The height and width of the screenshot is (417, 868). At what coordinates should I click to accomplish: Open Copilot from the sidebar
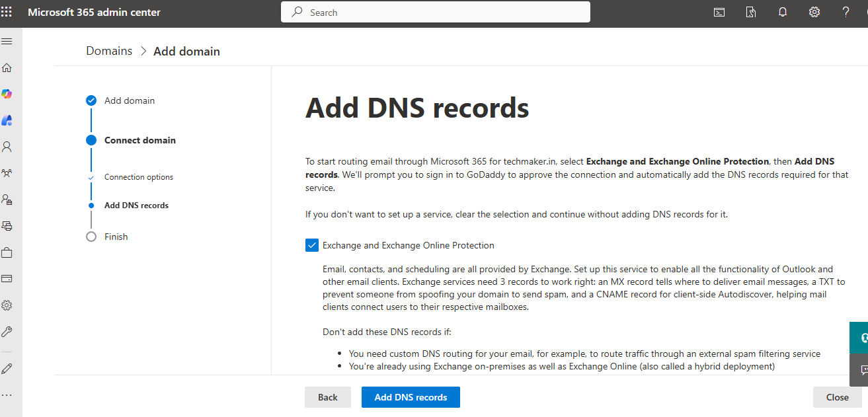tap(7, 94)
